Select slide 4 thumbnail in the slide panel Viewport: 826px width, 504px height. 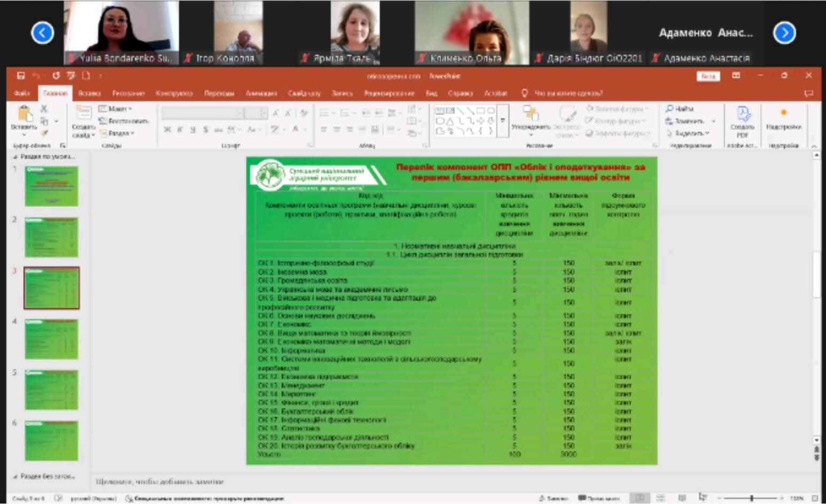[x=51, y=339]
